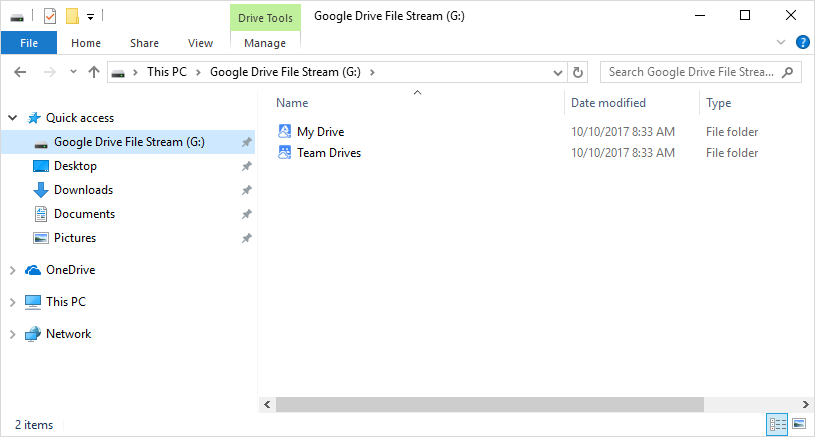Click the Properties icon in quick access toolbar
This screenshot has width=815, height=437.
(x=50, y=16)
